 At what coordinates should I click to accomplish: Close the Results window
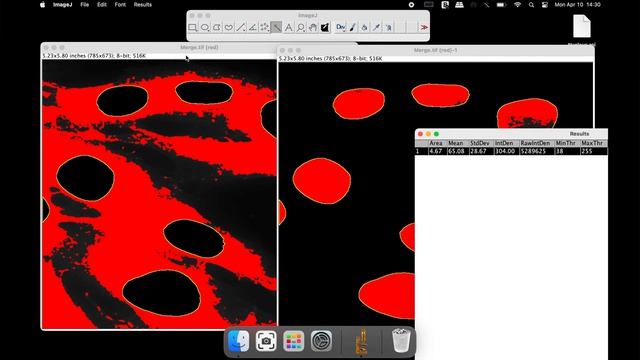[420, 134]
